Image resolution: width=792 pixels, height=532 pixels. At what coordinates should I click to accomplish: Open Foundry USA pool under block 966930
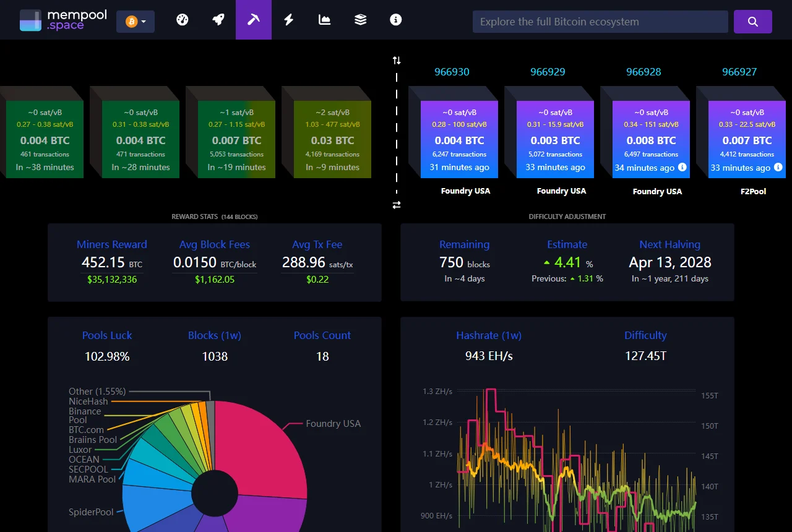465,191
